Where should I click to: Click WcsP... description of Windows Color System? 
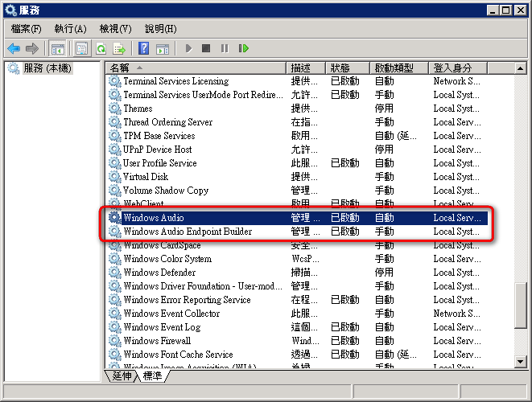click(305, 259)
